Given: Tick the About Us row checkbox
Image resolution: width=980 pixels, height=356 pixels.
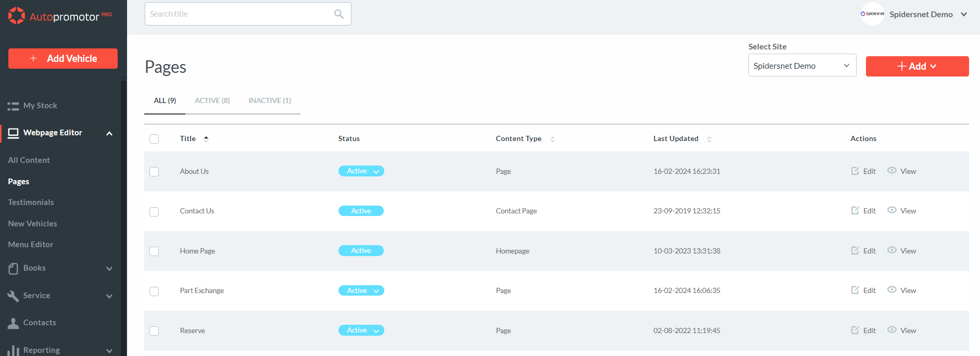Looking at the screenshot, I should tap(154, 172).
